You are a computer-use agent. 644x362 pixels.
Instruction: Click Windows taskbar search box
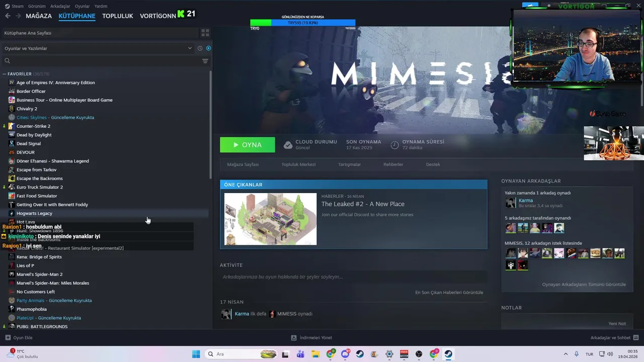[x=242, y=354]
